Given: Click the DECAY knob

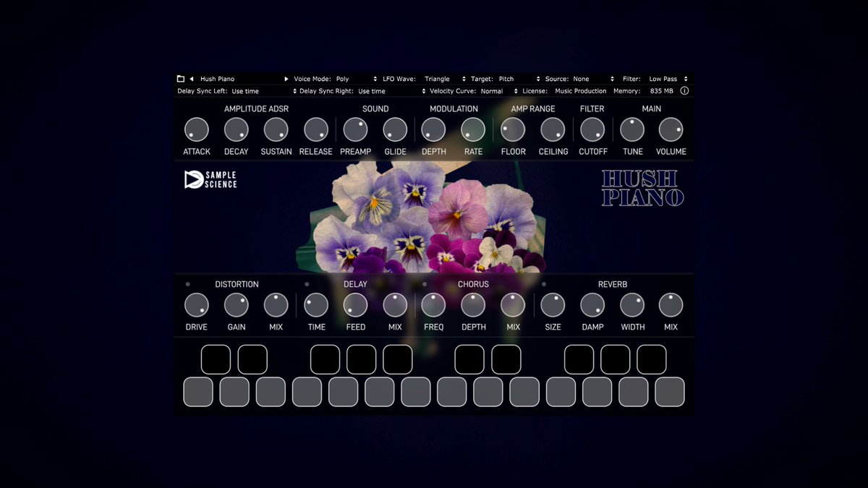Looking at the screenshot, I should [237, 129].
